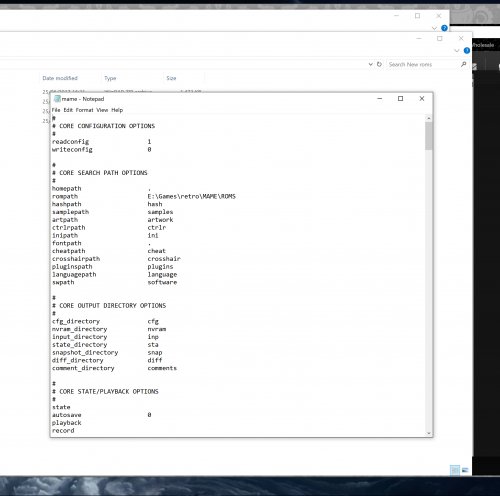Expand the ribbon chevron in rear Explorer window

(434, 28)
